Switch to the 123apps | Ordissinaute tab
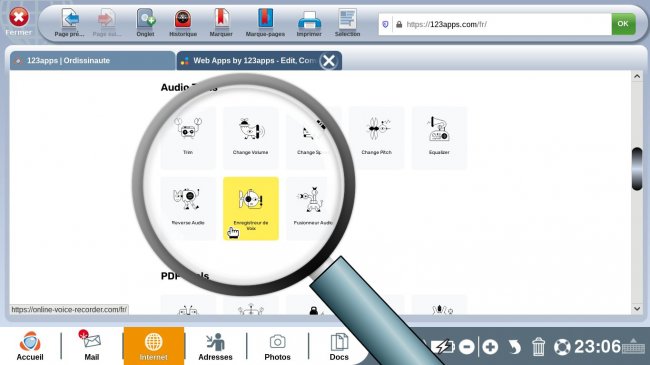Viewport: 650px width, 365px height. [92, 61]
